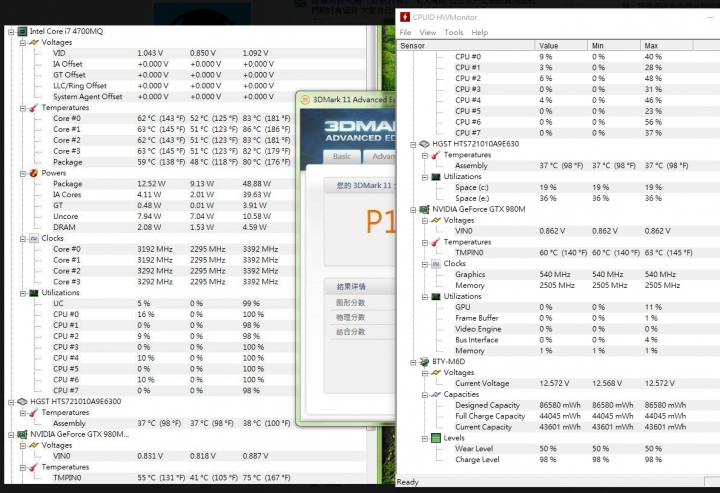720x493 pixels.
Task: Click the CPU chip icon beside Intel Core i7 4700MQ
Action: (22, 31)
